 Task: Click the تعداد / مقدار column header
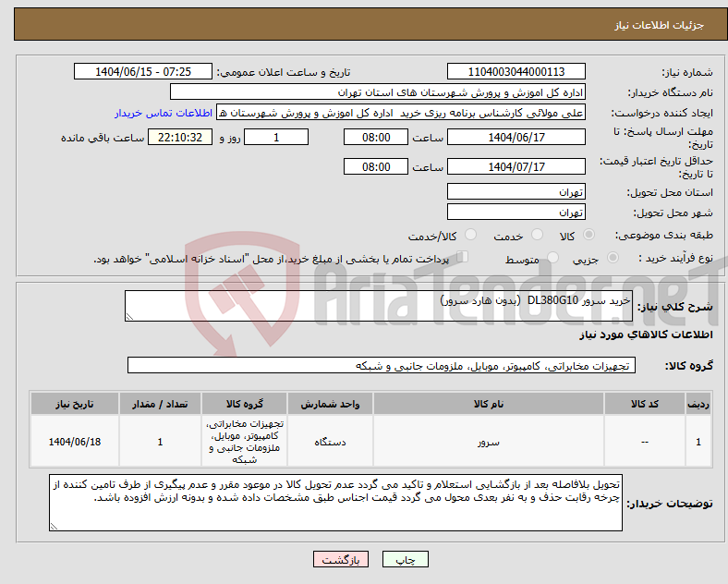pos(160,404)
